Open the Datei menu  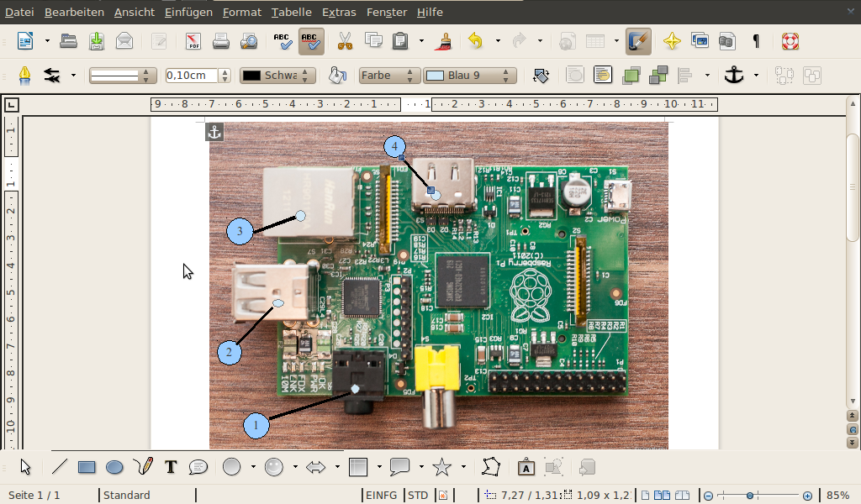(x=20, y=12)
